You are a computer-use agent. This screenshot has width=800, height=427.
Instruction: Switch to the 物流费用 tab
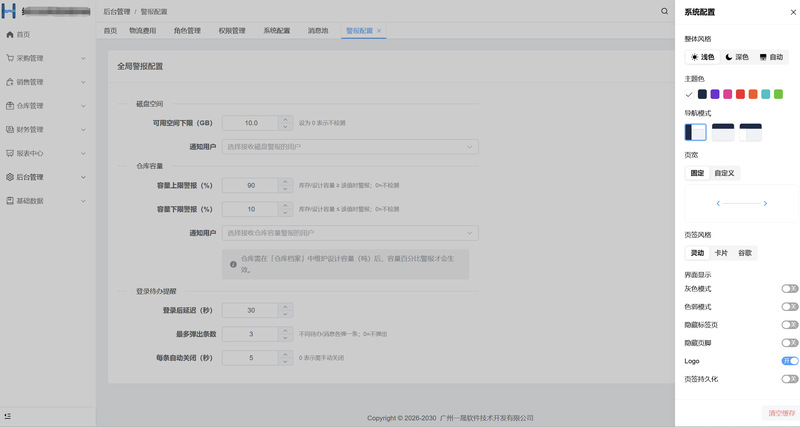pyautogui.click(x=143, y=31)
